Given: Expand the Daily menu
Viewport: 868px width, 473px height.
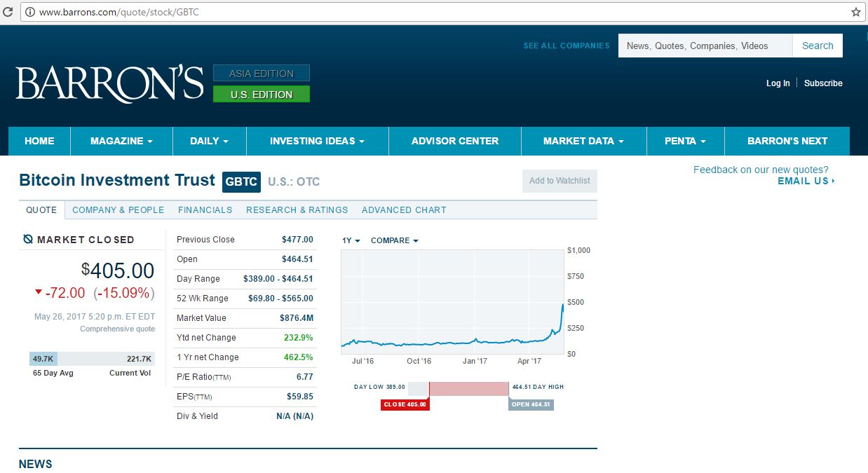Looking at the screenshot, I should click(210, 141).
